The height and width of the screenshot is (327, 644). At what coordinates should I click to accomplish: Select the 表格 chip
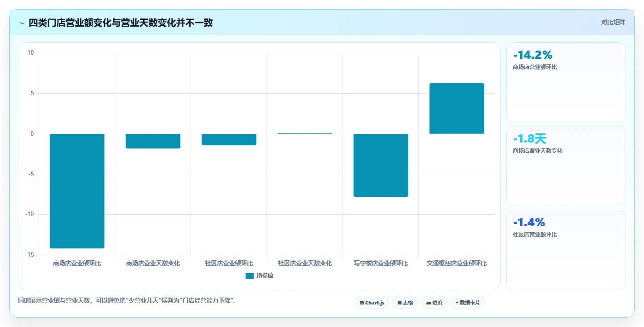[405, 303]
